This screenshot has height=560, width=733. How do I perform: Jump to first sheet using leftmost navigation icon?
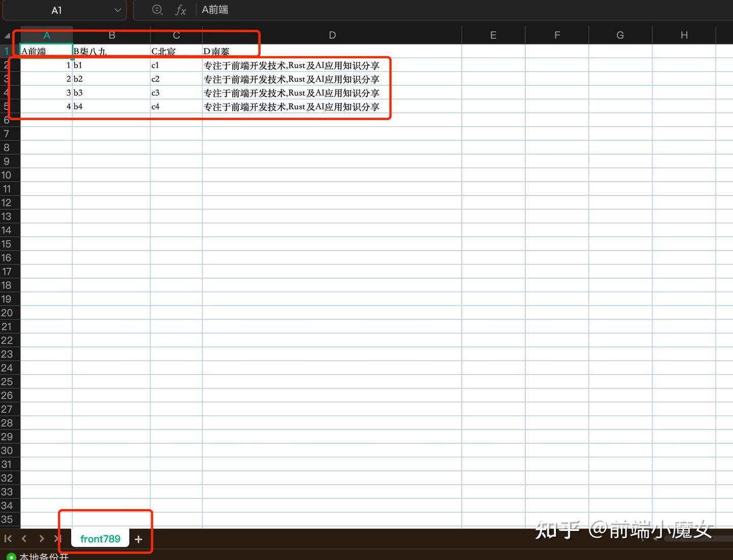click(x=8, y=539)
